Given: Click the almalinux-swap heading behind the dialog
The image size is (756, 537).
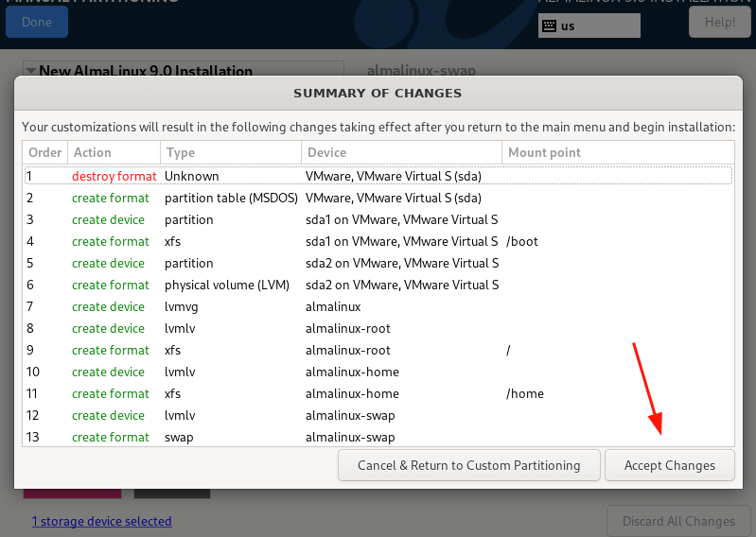Looking at the screenshot, I should [x=421, y=71].
